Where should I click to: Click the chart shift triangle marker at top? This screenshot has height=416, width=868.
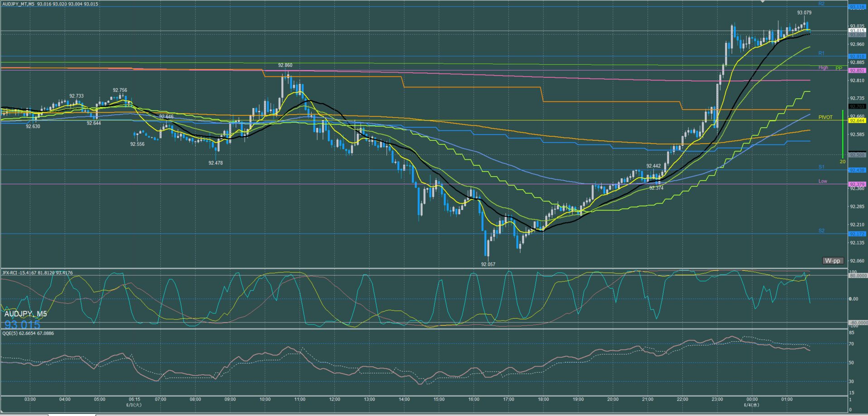[x=763, y=2]
